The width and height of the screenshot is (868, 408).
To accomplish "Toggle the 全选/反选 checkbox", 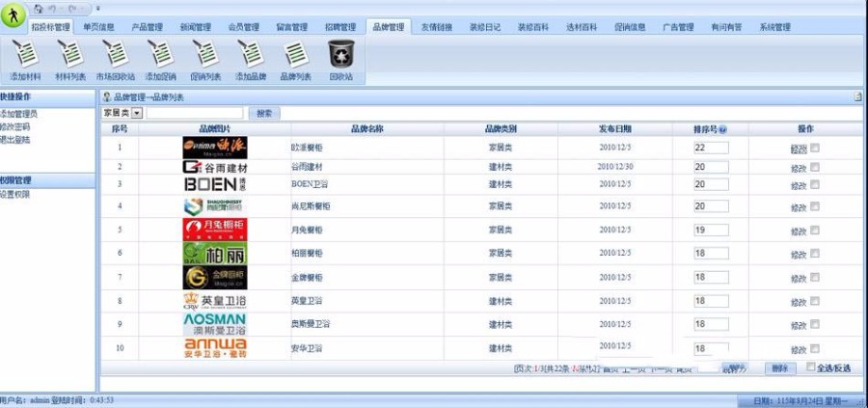I will 811,367.
